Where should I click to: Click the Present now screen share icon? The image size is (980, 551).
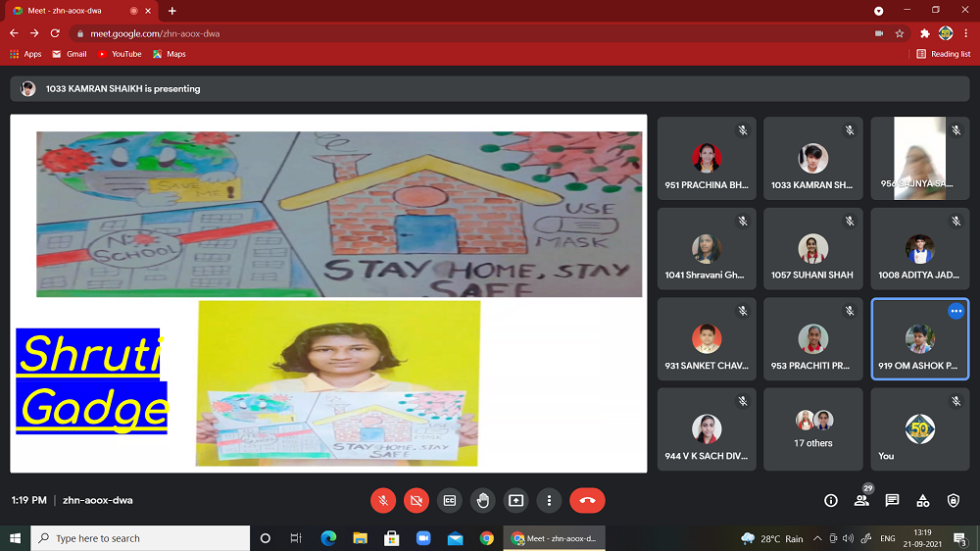point(516,500)
